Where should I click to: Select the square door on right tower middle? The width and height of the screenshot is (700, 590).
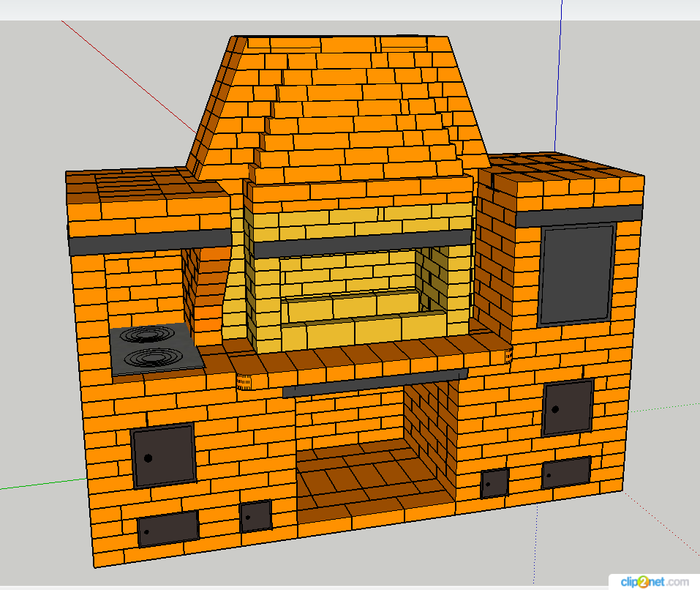(x=568, y=408)
